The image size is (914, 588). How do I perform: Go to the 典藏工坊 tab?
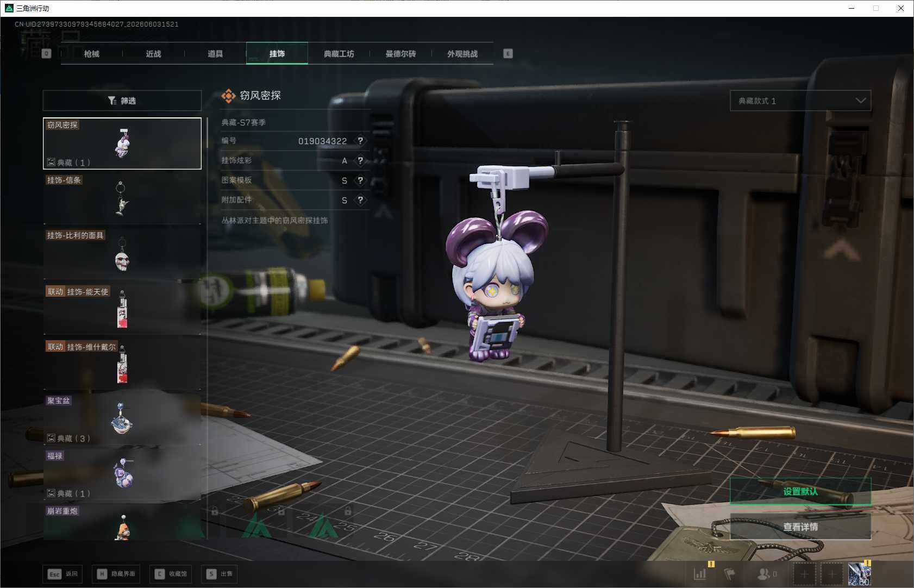tap(339, 54)
